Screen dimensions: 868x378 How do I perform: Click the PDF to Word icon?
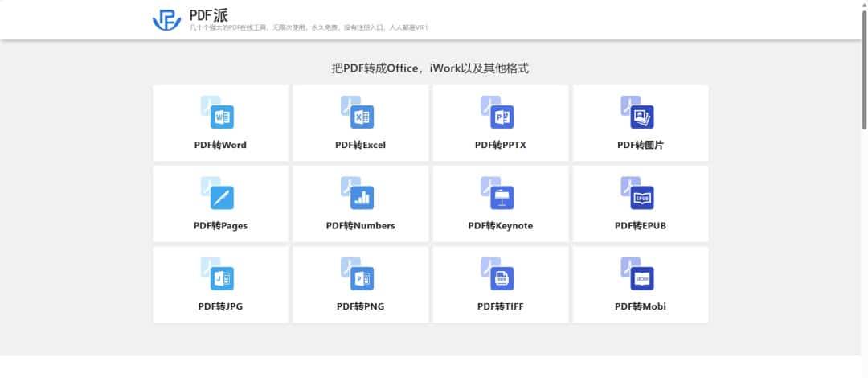tap(217, 113)
